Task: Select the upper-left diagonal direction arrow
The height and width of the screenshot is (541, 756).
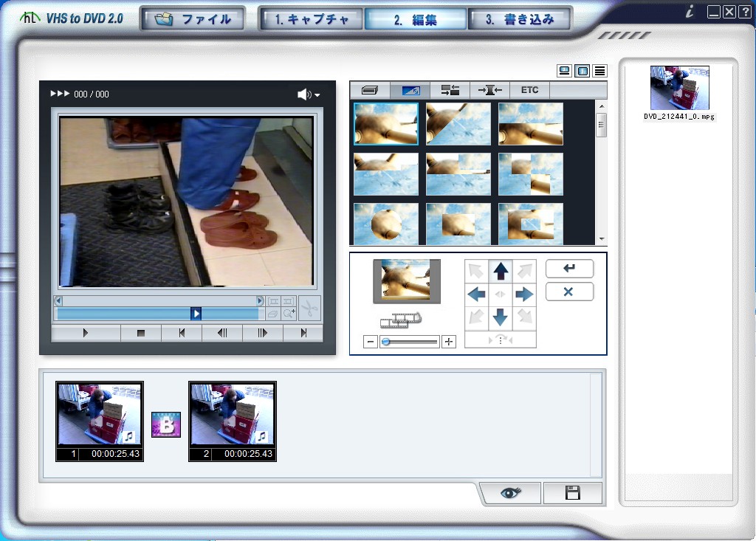Action: tap(476, 271)
